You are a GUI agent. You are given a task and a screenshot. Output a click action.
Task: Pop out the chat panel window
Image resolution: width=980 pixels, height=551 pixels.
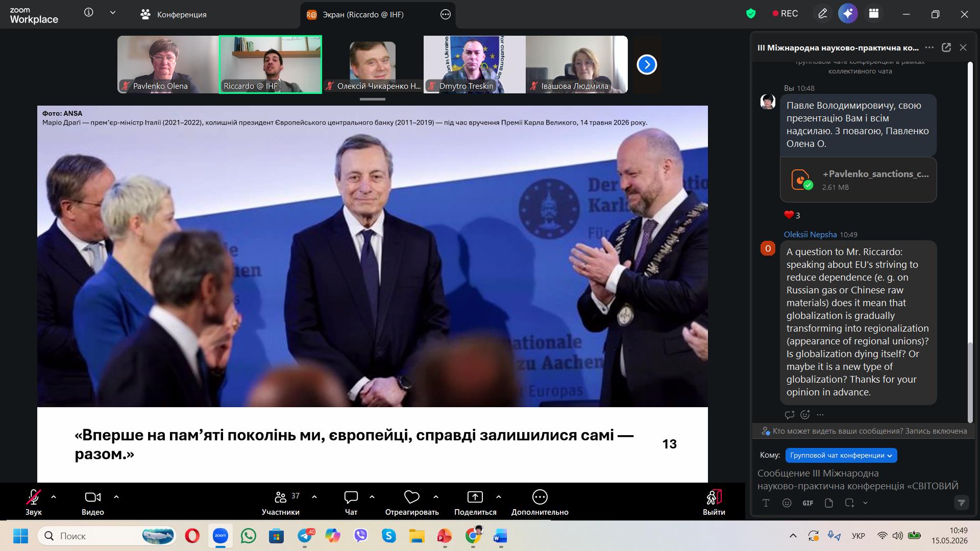946,47
